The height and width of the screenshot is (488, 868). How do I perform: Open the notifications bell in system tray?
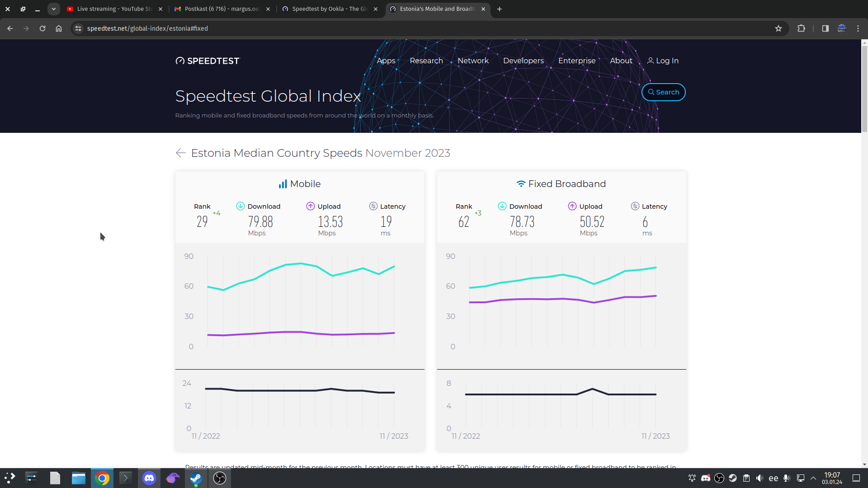coord(692,478)
